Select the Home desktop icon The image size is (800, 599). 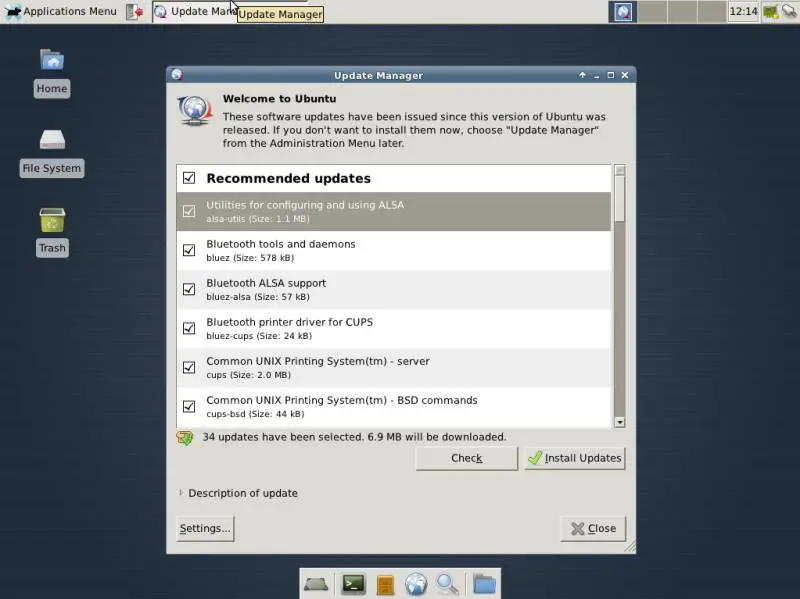click(x=52, y=72)
